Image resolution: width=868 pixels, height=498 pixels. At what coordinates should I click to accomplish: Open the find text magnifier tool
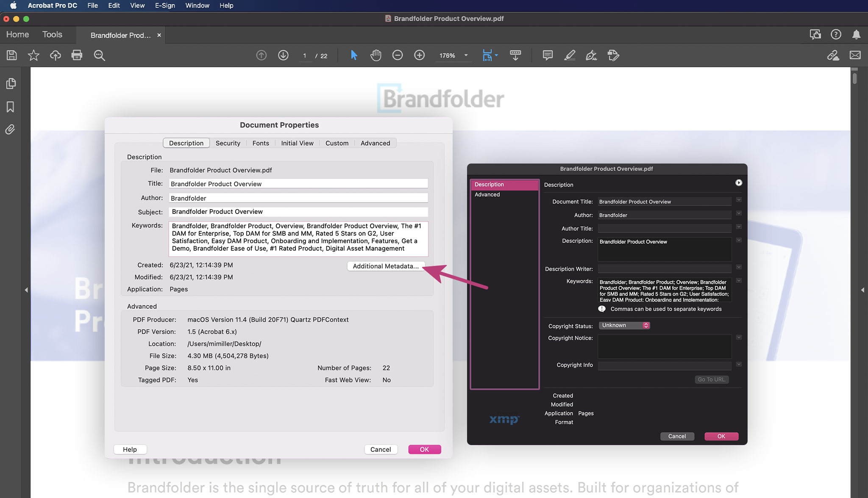pos(99,55)
